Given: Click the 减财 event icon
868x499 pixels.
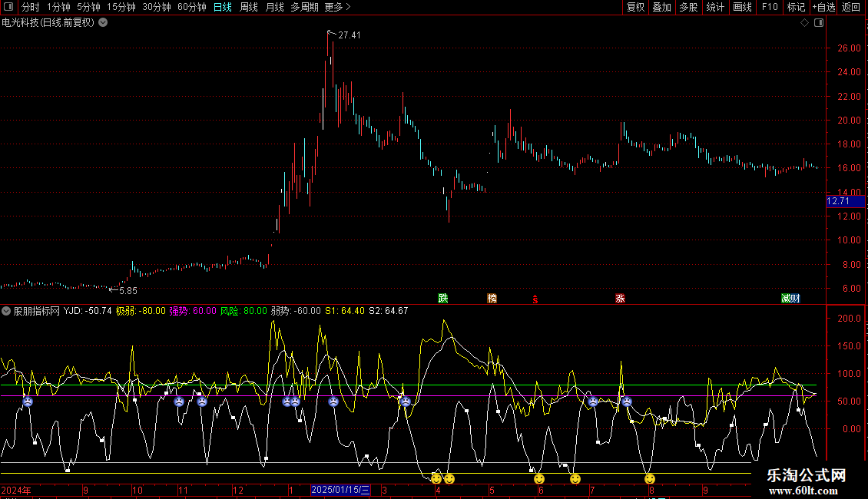Looking at the screenshot, I should [790, 298].
